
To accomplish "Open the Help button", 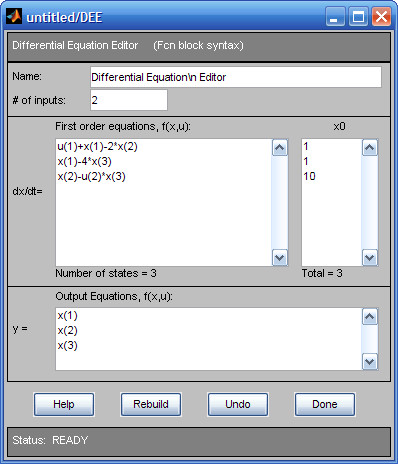I will [64, 404].
